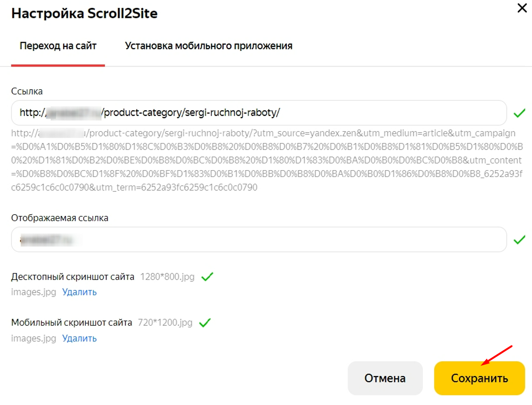
Task: Click the checkmark after 720*1200.jpg
Action: pos(205,322)
